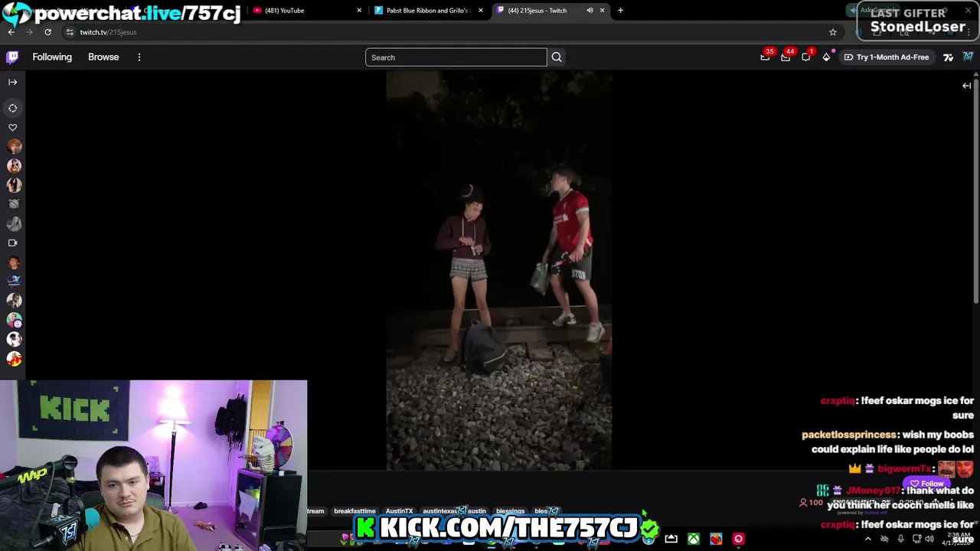980x551 pixels.
Task: Reload the page with the refresh icon
Action: click(x=47, y=32)
